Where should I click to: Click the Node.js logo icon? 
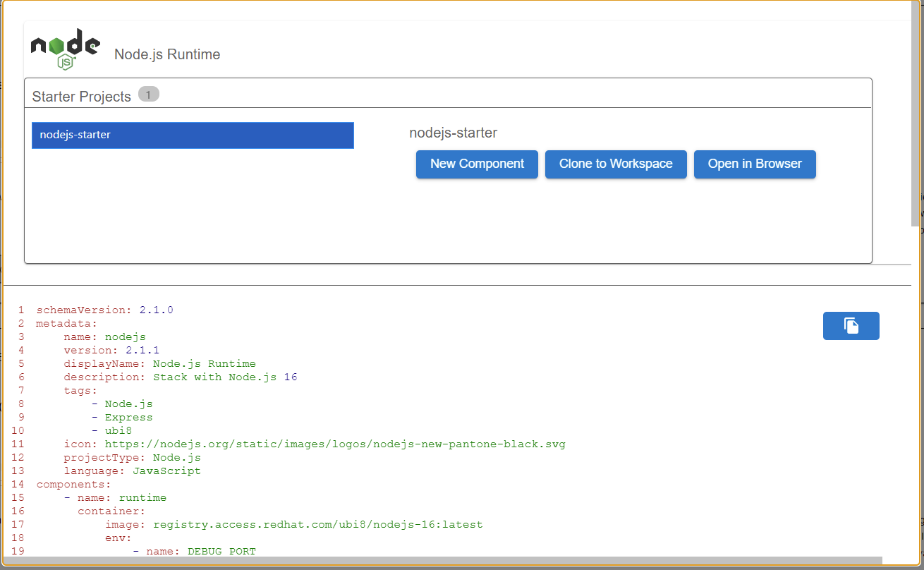click(65, 49)
